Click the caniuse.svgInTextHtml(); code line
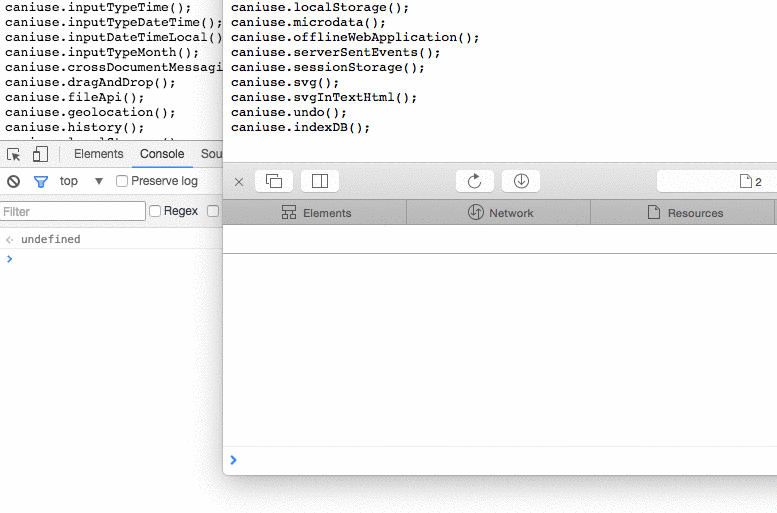Image resolution: width=777 pixels, height=513 pixels. (x=324, y=97)
